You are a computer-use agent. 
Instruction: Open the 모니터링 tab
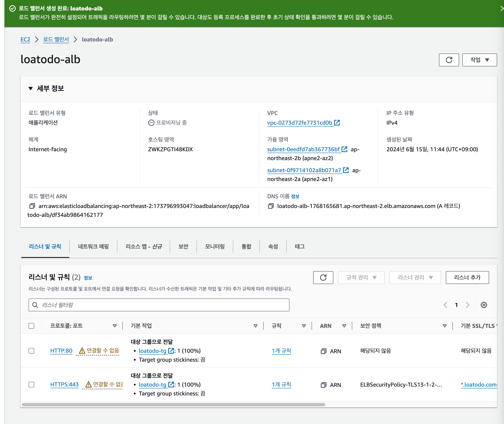click(215, 246)
